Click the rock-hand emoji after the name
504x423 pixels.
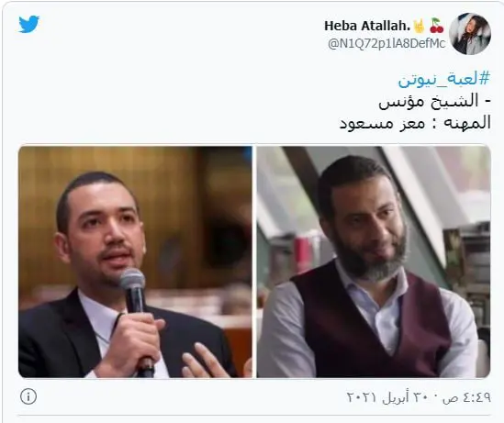(419, 26)
